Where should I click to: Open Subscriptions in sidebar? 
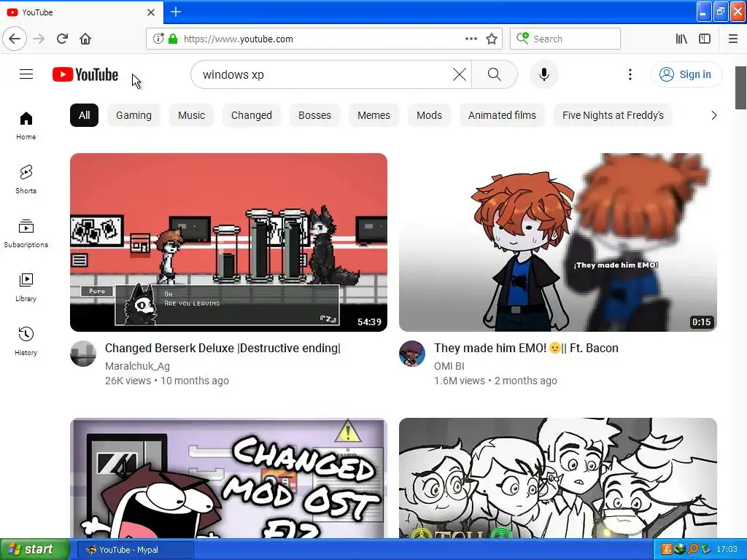[x=26, y=233]
